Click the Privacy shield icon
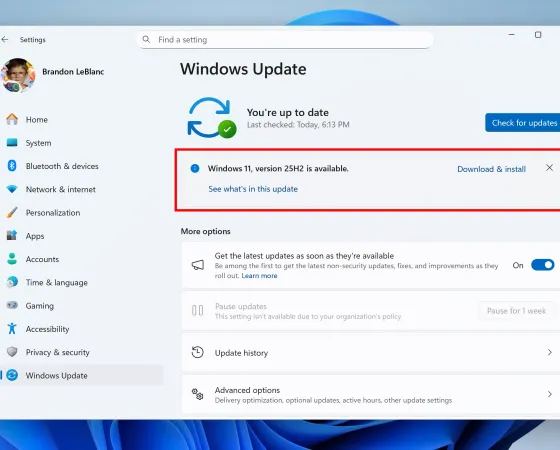 point(12,352)
